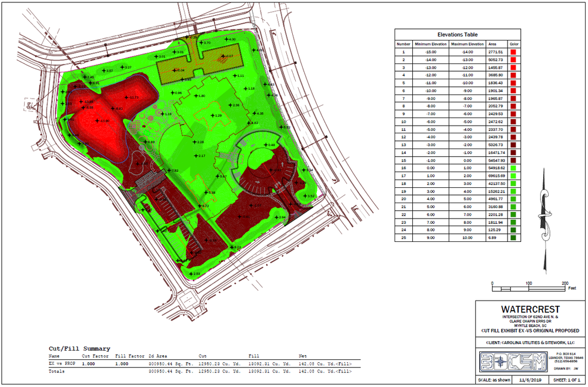Select the color swatch for elevation row 7
The width and height of the screenshot is (588, 387).
click(513, 99)
